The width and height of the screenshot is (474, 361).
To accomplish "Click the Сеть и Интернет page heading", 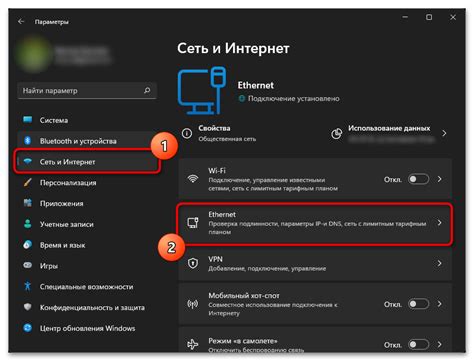I will click(233, 48).
